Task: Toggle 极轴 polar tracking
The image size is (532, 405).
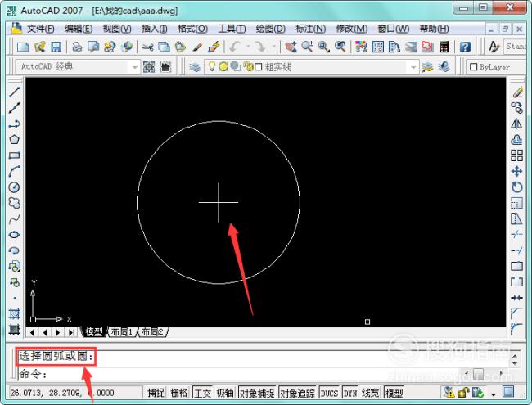Action: coord(225,393)
